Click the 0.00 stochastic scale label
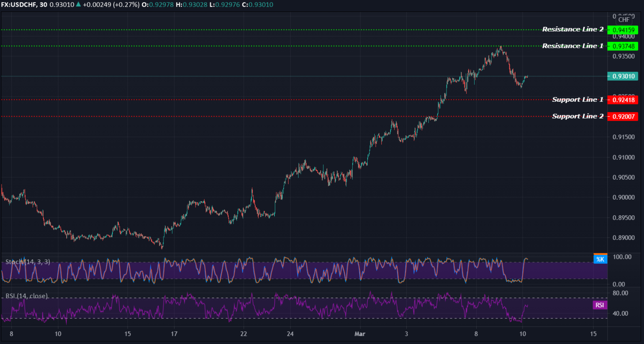Viewport: 644px width, 344px height. tap(619, 284)
